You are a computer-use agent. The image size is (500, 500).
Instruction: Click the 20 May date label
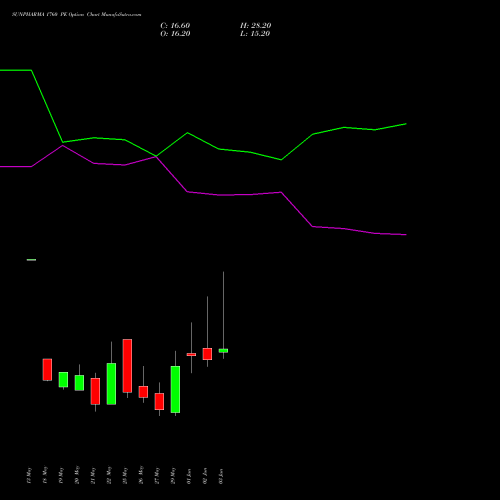(x=77, y=475)
